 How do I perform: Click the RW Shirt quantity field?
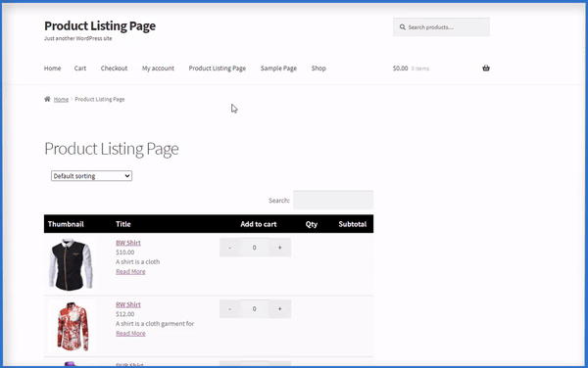[x=255, y=309]
